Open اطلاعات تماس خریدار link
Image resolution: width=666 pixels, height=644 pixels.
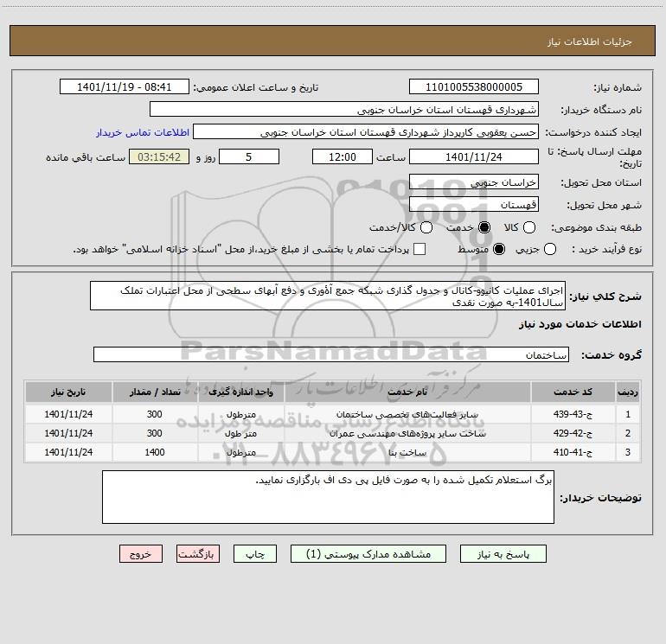click(x=143, y=132)
